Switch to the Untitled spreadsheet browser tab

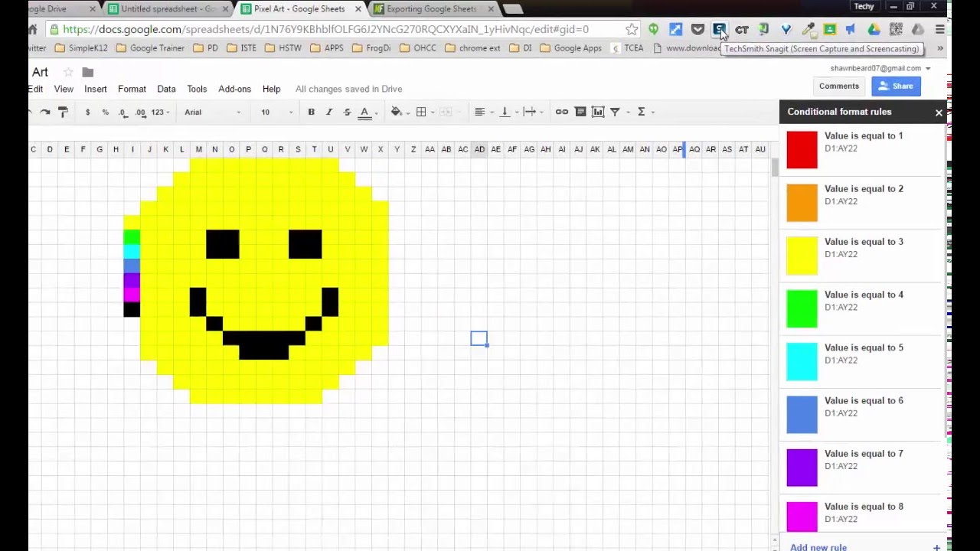point(168,9)
